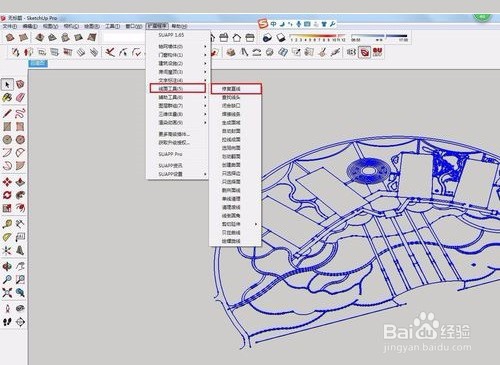The height and width of the screenshot is (365, 500).
Task: Expand 轴网墙体(0) submenu arrow
Action: [205, 46]
